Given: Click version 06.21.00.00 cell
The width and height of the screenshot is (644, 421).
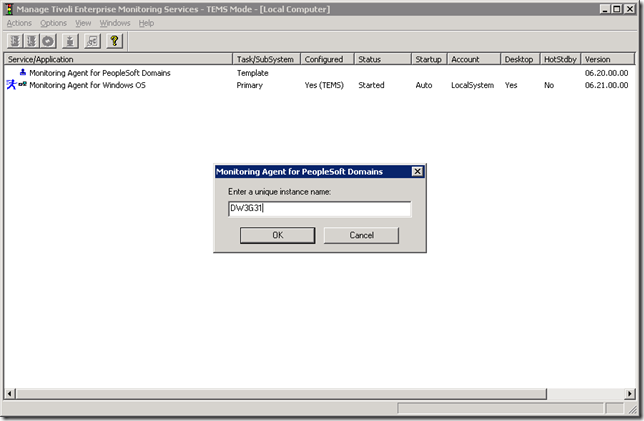Looking at the screenshot, I should [x=607, y=85].
